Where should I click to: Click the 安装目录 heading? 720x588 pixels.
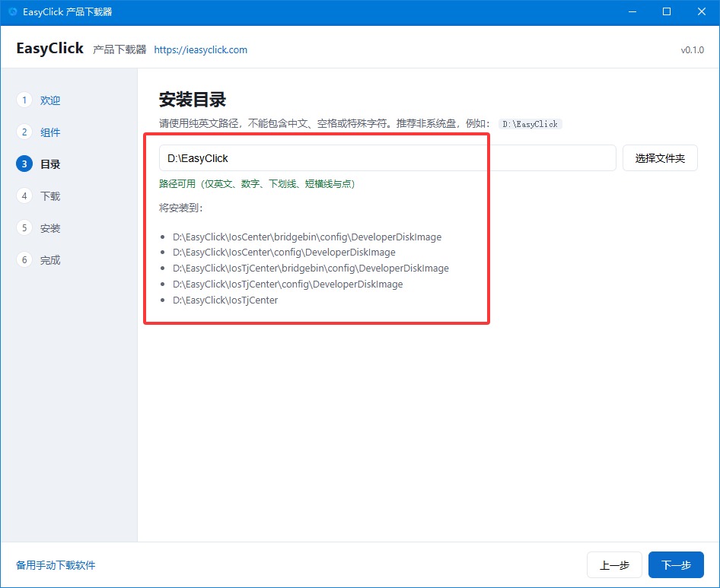193,100
